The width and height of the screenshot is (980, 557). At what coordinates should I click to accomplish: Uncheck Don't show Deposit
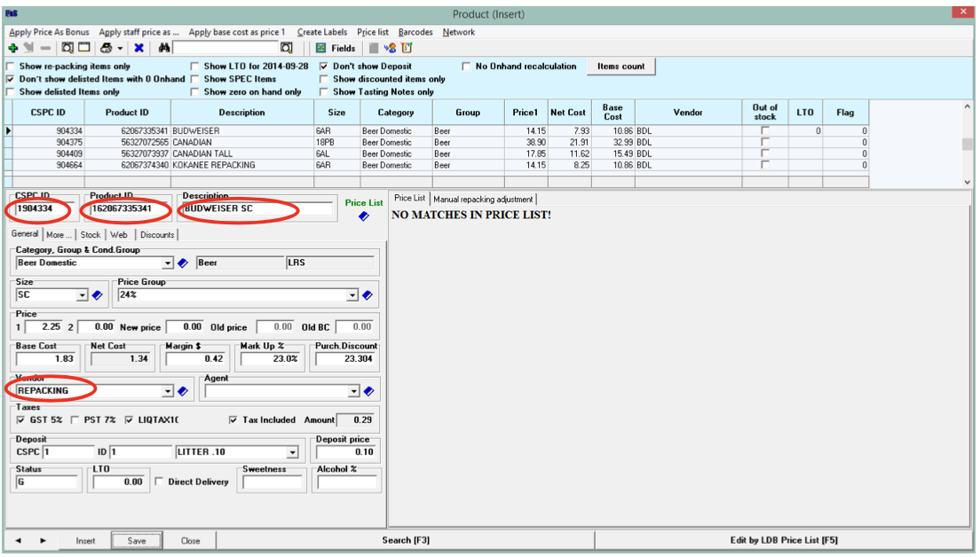[324, 67]
